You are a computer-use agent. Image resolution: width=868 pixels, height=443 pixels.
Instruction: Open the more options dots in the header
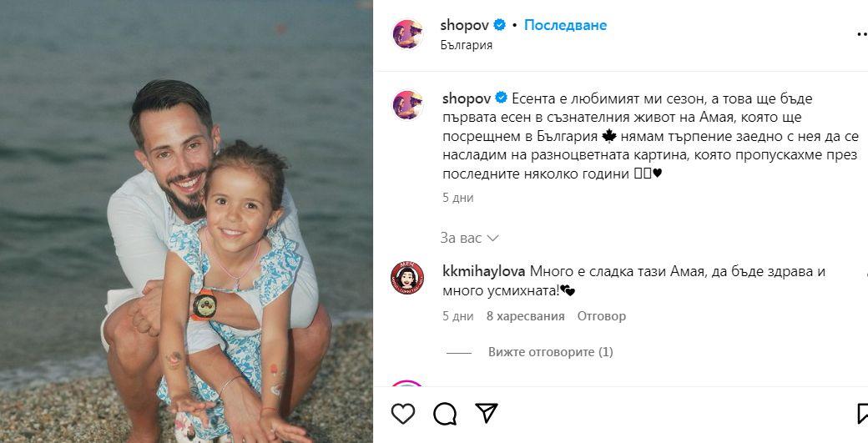pos(862,34)
